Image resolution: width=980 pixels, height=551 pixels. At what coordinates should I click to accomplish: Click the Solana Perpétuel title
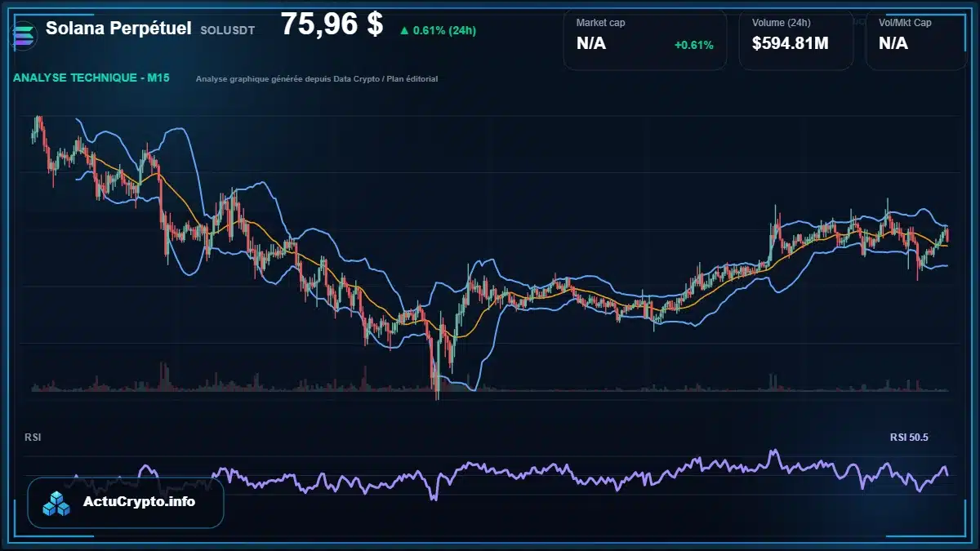tap(118, 28)
